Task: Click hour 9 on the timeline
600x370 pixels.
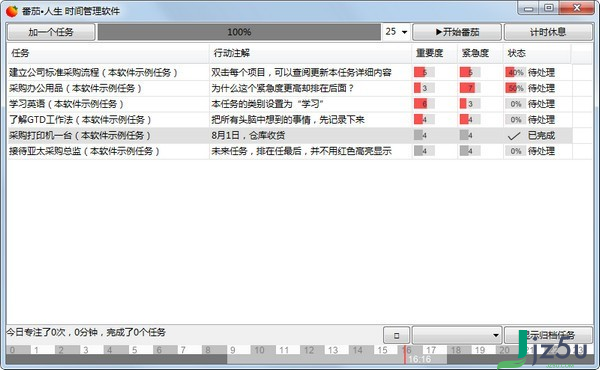Action: click(233, 350)
